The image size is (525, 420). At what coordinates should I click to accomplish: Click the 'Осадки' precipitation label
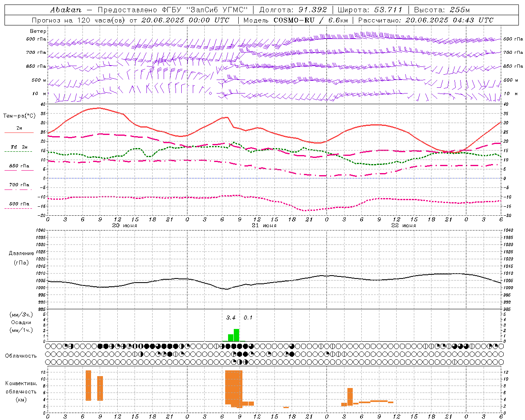pyautogui.click(x=21, y=322)
